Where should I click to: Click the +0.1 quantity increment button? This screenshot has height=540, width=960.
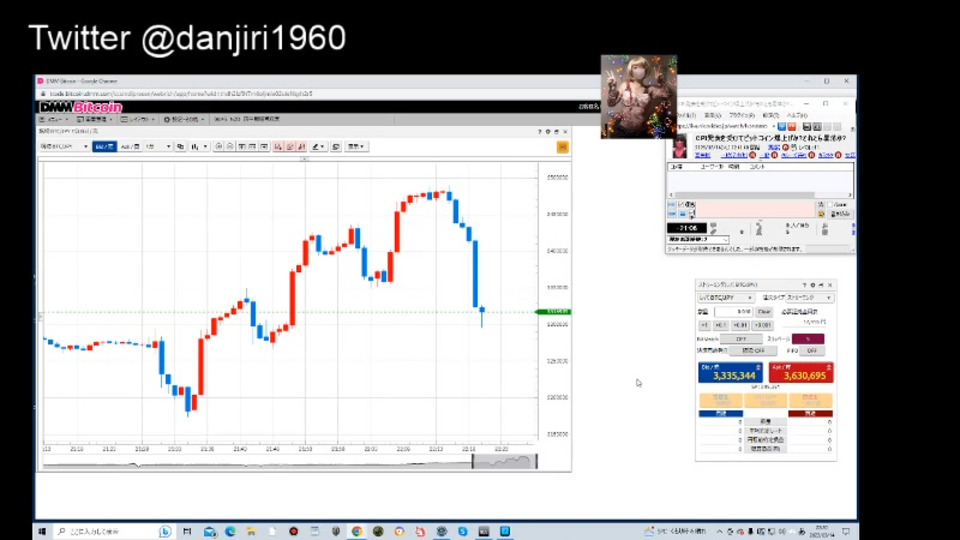pyautogui.click(x=721, y=325)
